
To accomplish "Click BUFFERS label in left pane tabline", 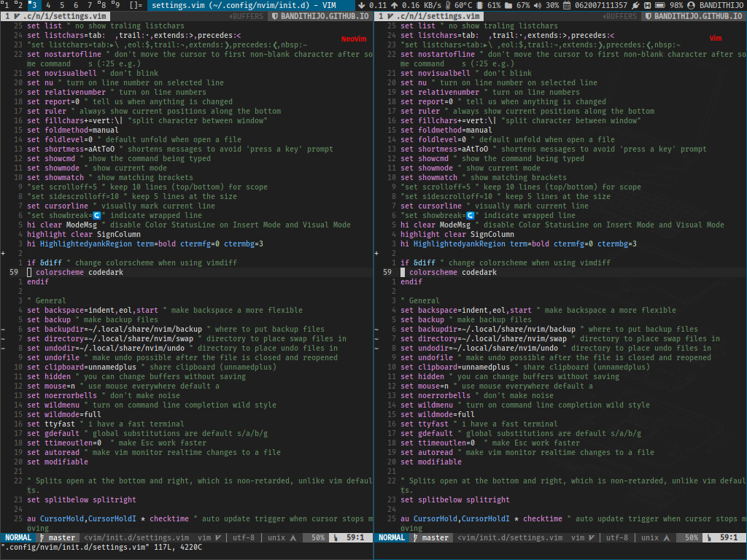I will pyautogui.click(x=247, y=15).
